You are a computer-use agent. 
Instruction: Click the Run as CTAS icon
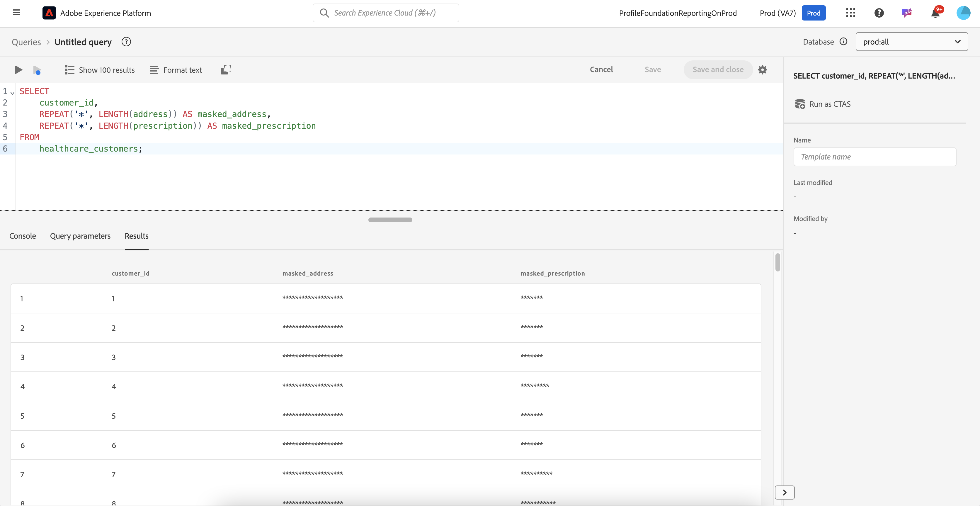pyautogui.click(x=800, y=104)
